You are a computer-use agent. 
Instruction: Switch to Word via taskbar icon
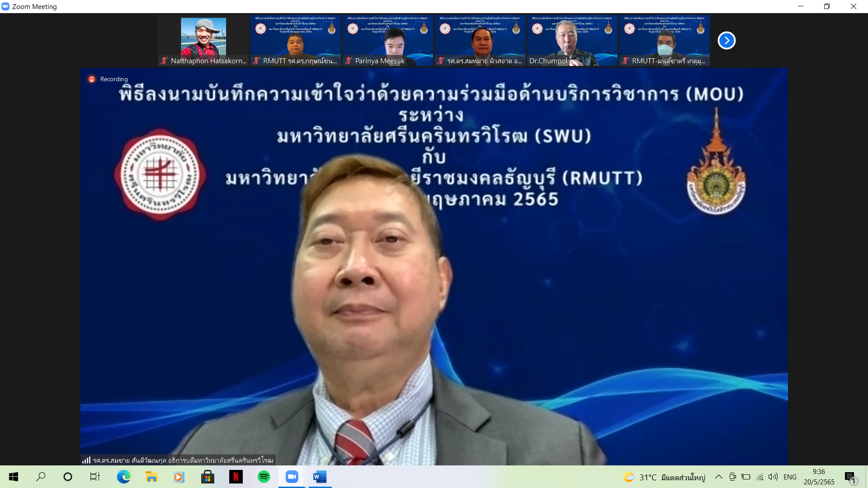coord(320,477)
